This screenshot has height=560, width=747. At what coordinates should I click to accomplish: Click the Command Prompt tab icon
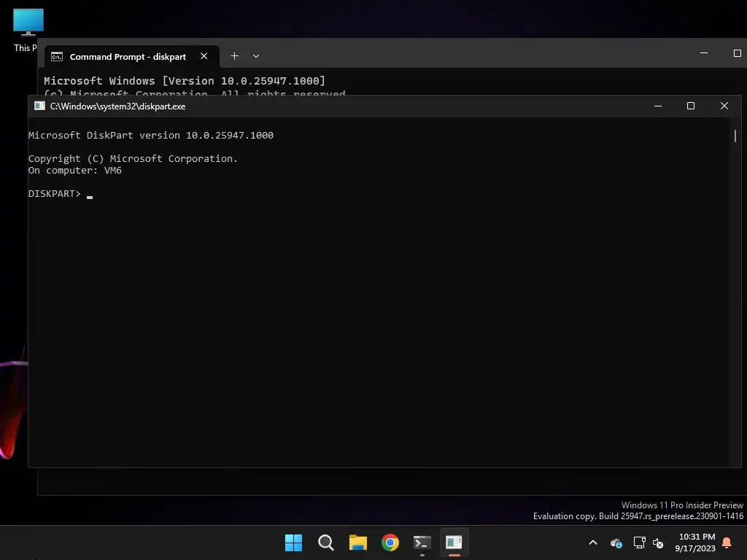coord(57,57)
